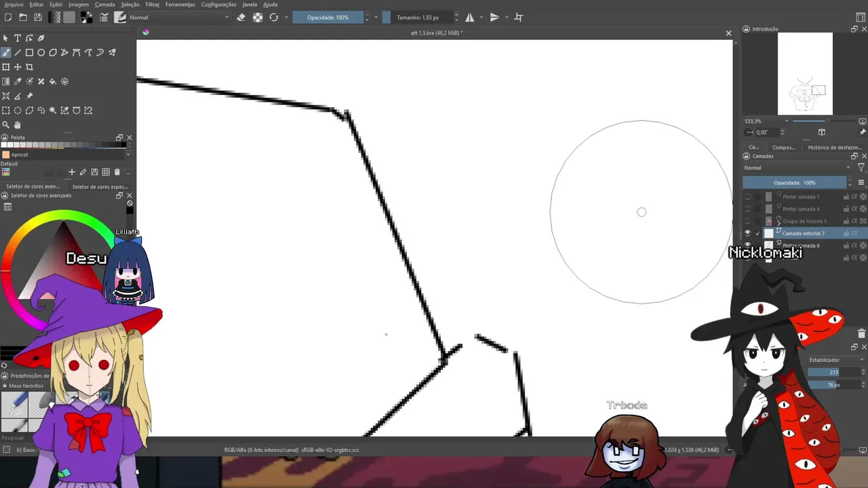
Task: Switch to Seletor de cores espec... tab
Action: pyautogui.click(x=100, y=186)
